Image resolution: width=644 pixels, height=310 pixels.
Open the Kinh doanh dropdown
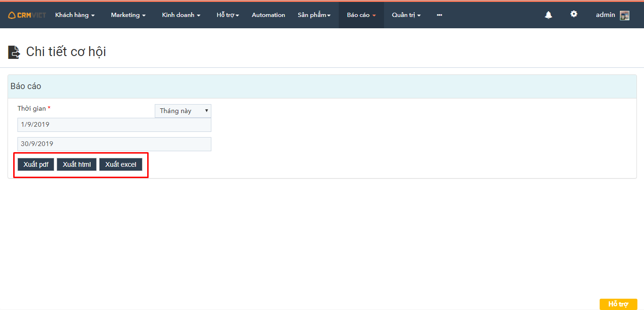(x=181, y=15)
